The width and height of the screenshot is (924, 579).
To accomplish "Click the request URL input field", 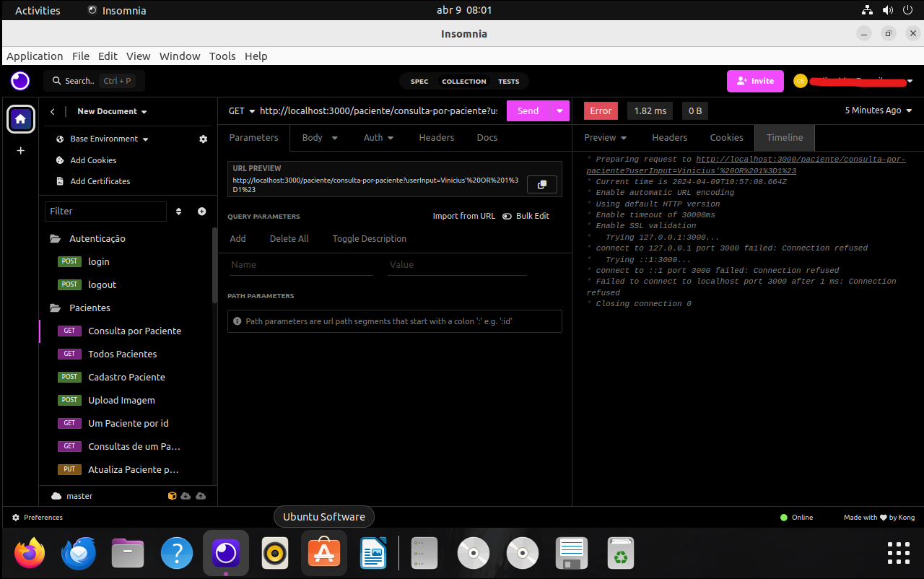I will [x=378, y=110].
